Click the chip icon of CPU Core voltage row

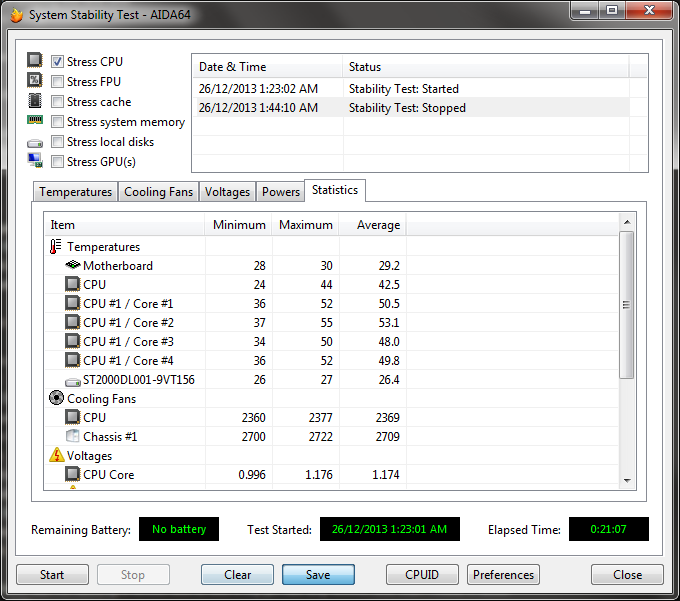72,474
